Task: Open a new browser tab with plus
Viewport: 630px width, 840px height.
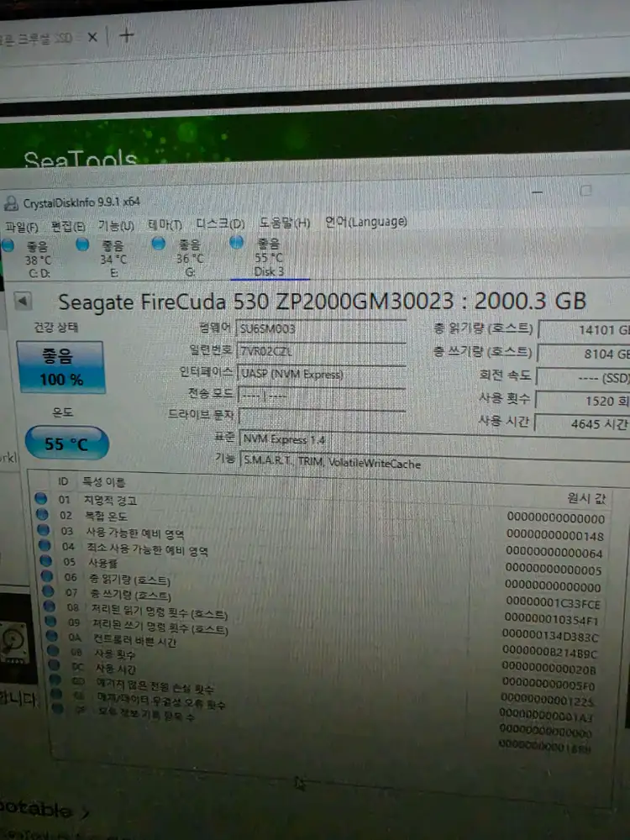Action: point(127,35)
